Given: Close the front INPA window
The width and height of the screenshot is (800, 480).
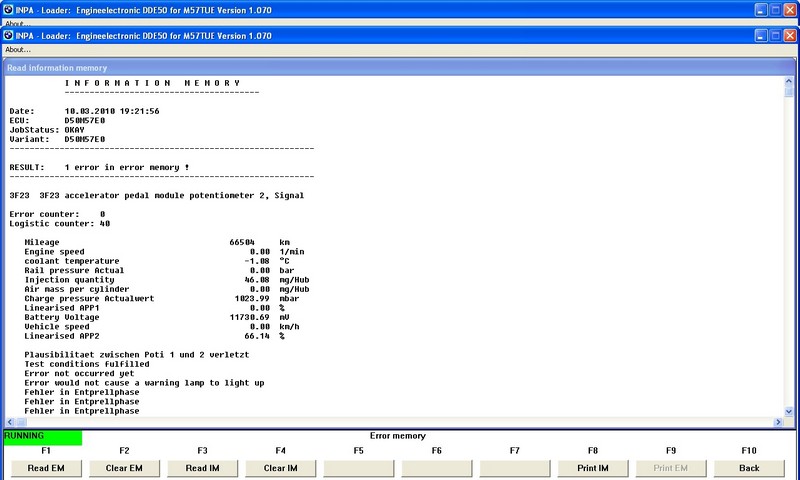Looking at the screenshot, I should click(790, 35).
